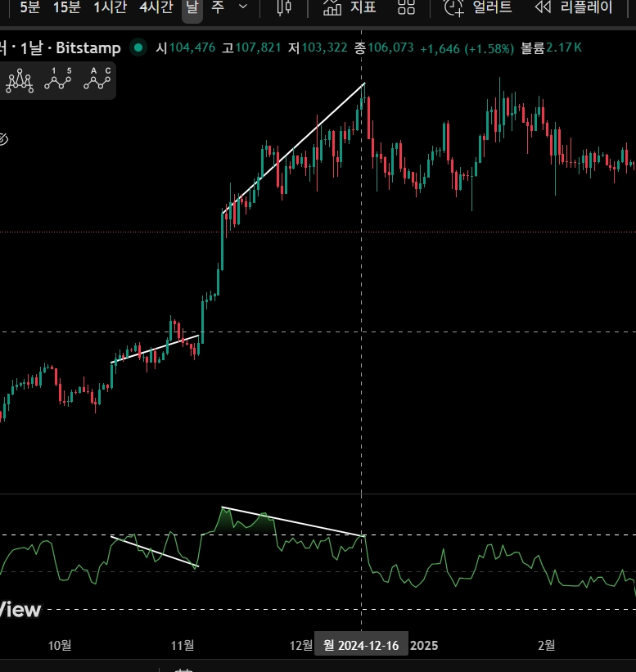The width and height of the screenshot is (636, 672).
Task: Click the open price value 104,476
Action: [192, 47]
